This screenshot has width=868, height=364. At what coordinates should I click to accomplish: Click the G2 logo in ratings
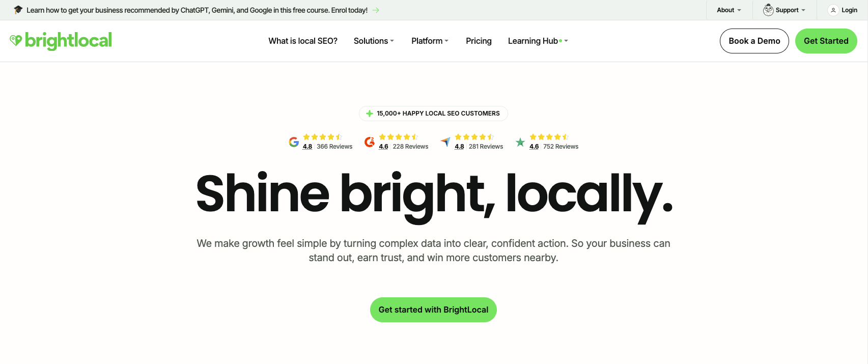(370, 142)
